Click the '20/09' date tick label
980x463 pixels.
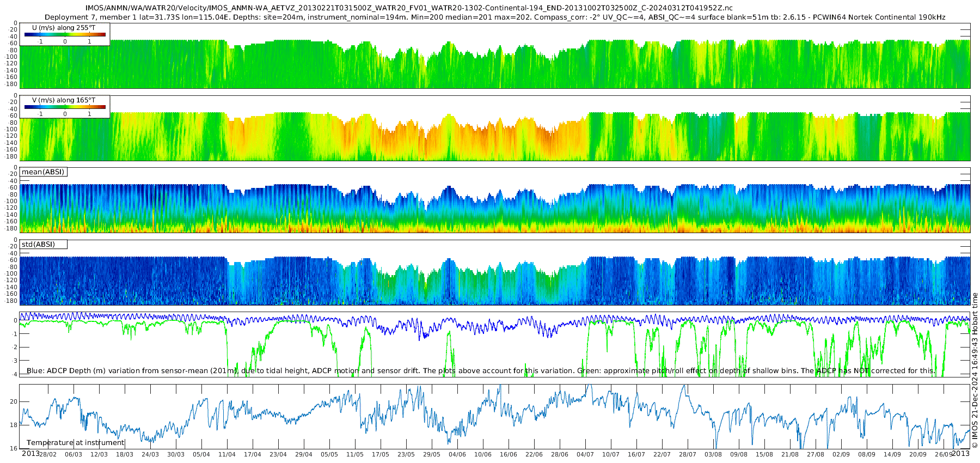918,454
